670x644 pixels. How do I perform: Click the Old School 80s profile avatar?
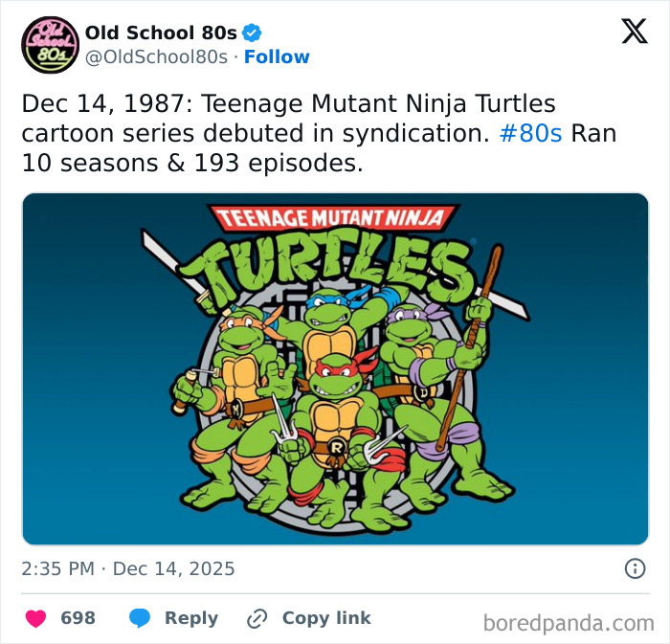(51, 44)
